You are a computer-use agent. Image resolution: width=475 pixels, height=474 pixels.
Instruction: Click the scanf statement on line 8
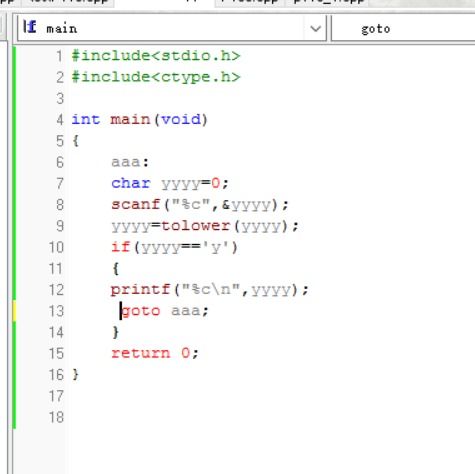tap(200, 205)
